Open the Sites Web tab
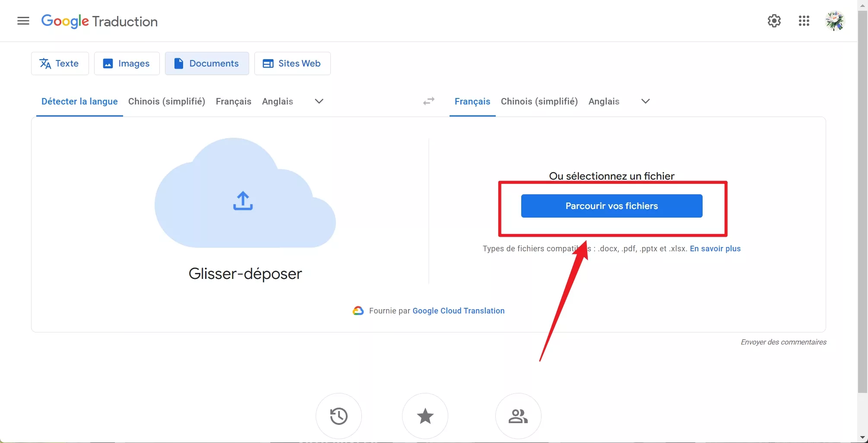Image resolution: width=868 pixels, height=443 pixels. point(292,63)
